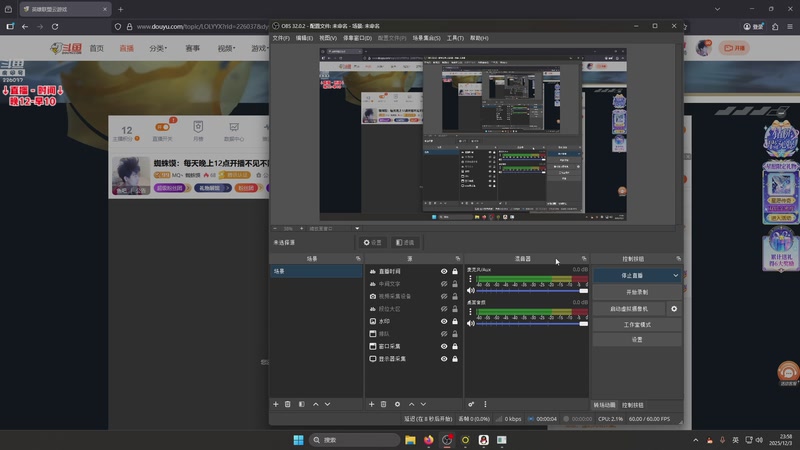Add a new source with plus icon
The width and height of the screenshot is (800, 450).
(x=371, y=404)
